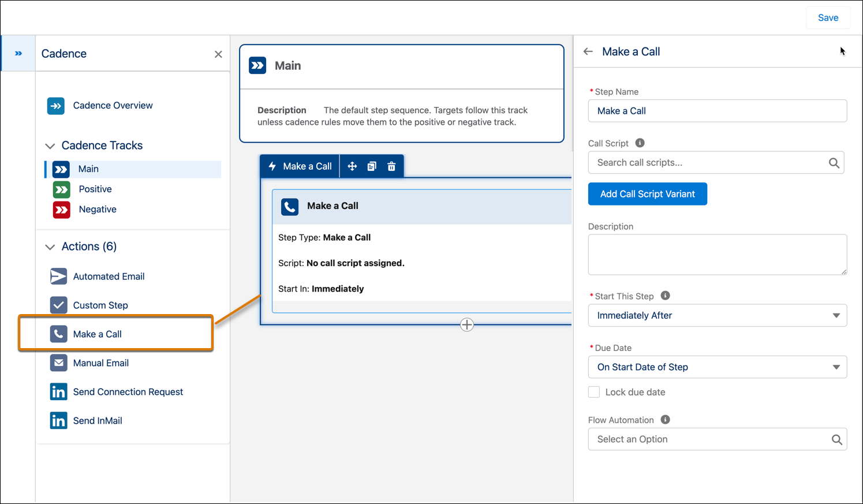
Task: Open the Start This Step info icon
Action: 665,296
